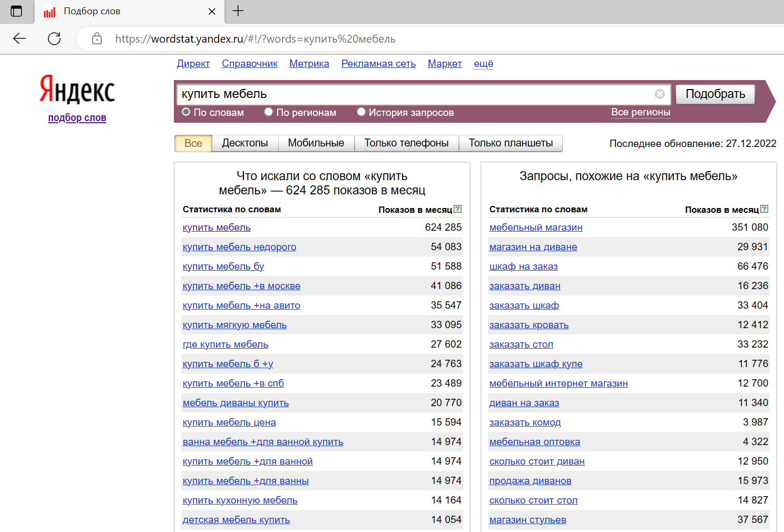Viewport: 784px width, 532px height.
Task: View site security lock info
Action: point(97,38)
